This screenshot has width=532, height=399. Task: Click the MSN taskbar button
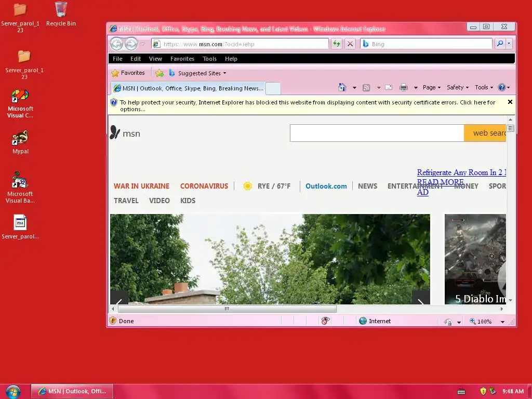pos(72,391)
